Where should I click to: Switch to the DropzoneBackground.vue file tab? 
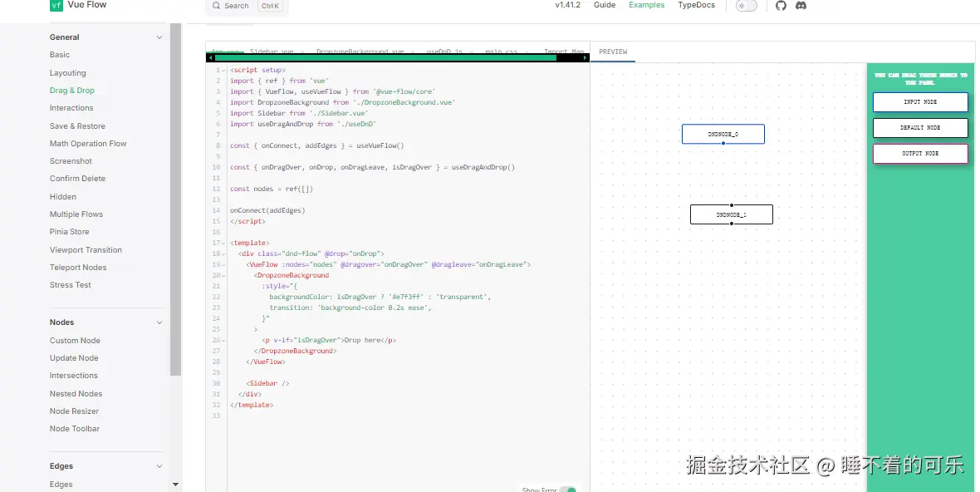click(x=360, y=52)
